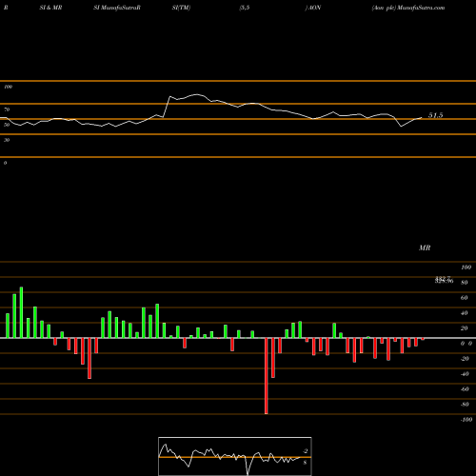Open the mini overview chart thumbnail at bottom
Image resolution: width=476 pixels, height=476 pixels.
[235, 456]
